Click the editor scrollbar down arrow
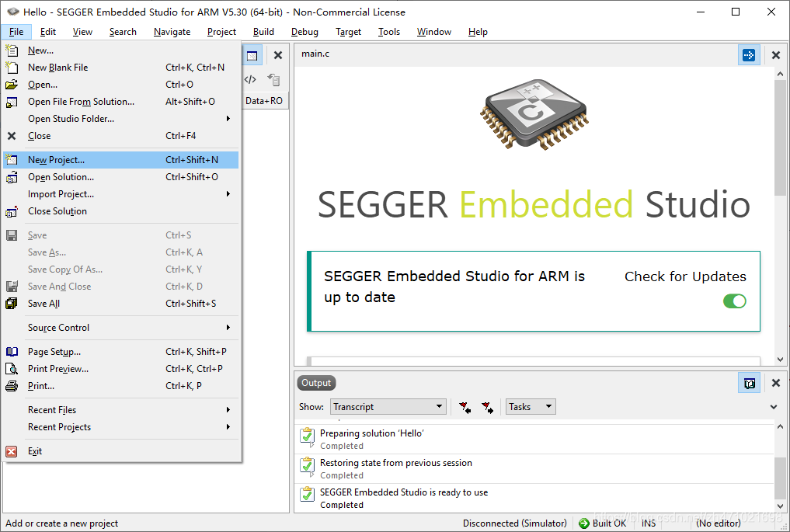The height and width of the screenshot is (532, 790). [780, 360]
